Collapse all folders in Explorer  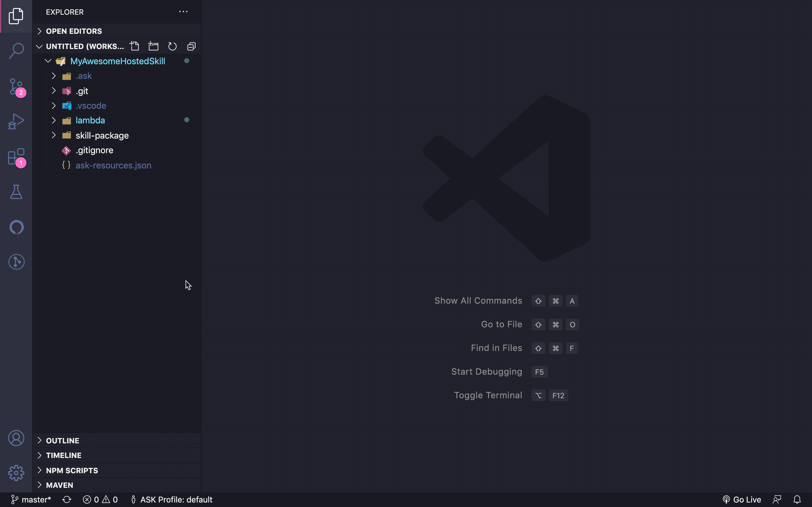click(x=191, y=46)
